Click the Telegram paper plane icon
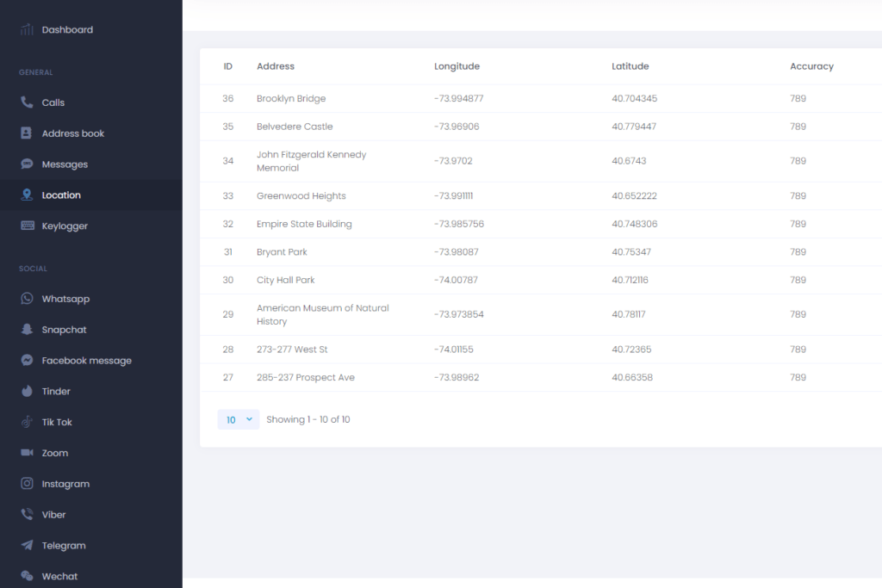This screenshot has width=882, height=588. [27, 545]
